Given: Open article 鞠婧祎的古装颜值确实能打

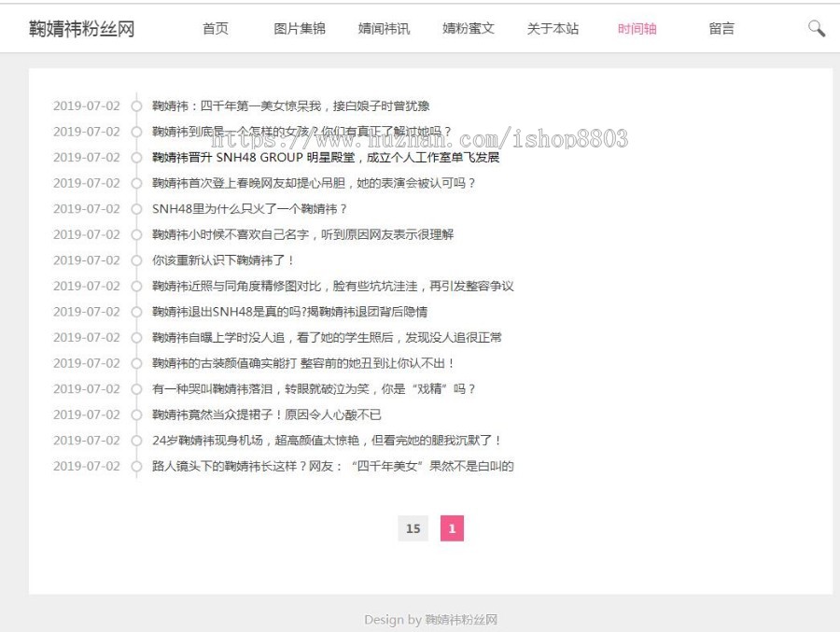Looking at the screenshot, I should 303,363.
